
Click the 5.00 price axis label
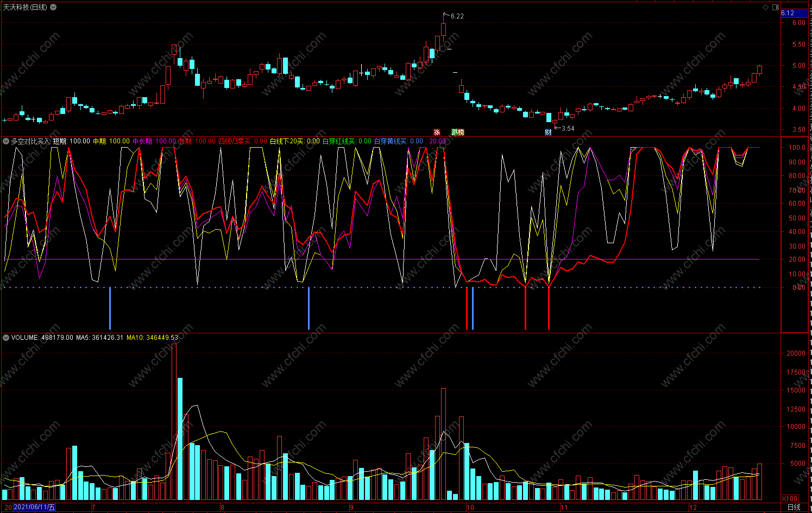tap(798, 66)
